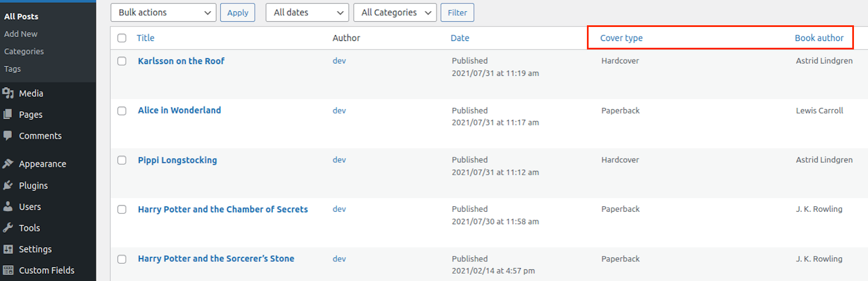Click the Author column header
Screen dimensions: 868x281
click(x=346, y=38)
